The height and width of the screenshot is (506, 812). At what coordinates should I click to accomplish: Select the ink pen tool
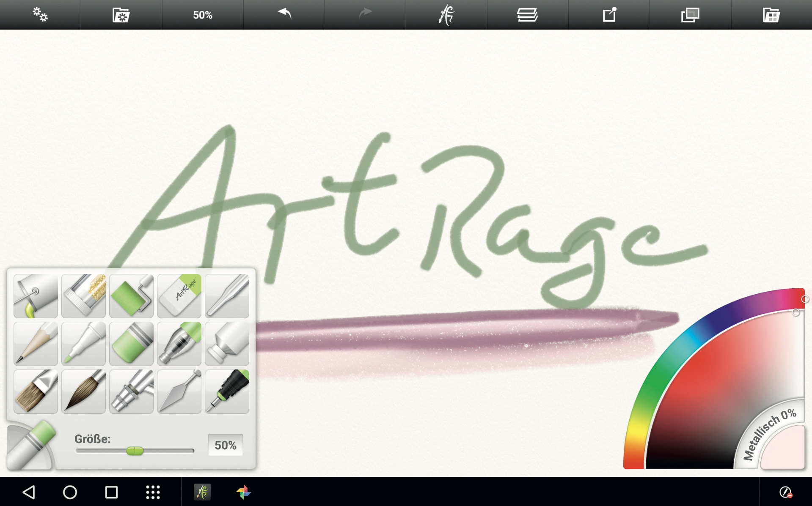click(x=227, y=391)
